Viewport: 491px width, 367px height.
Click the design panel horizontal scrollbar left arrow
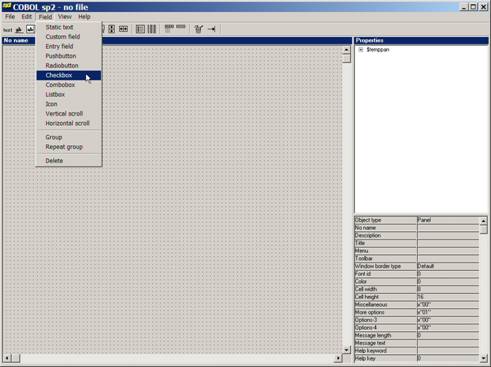pyautogui.click(x=7, y=358)
